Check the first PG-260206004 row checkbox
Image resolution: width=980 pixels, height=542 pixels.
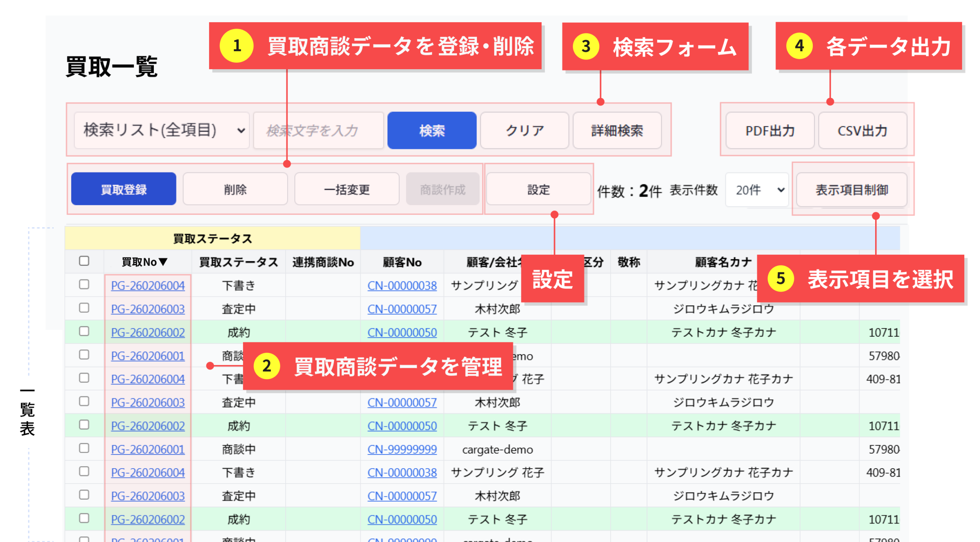click(x=84, y=284)
